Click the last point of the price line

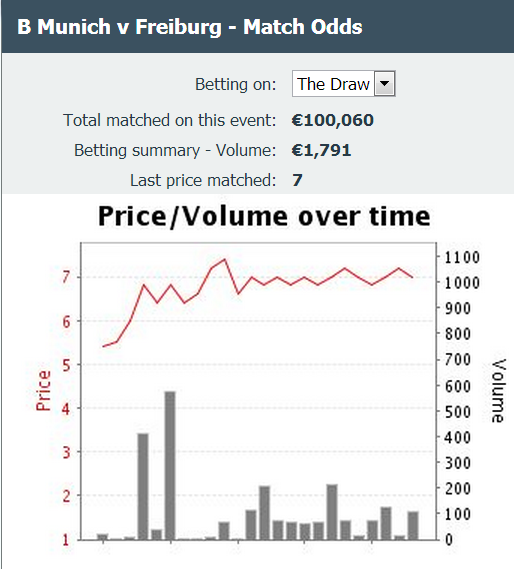412,277
